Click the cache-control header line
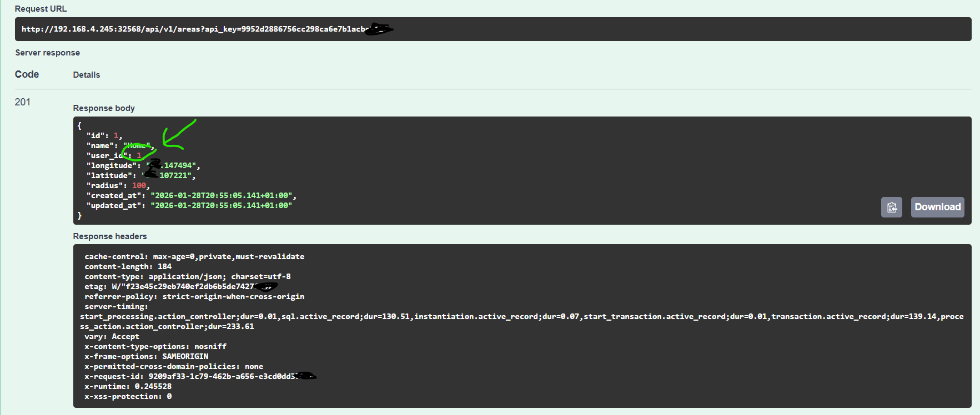Image resolution: width=980 pixels, height=415 pixels. [194, 257]
